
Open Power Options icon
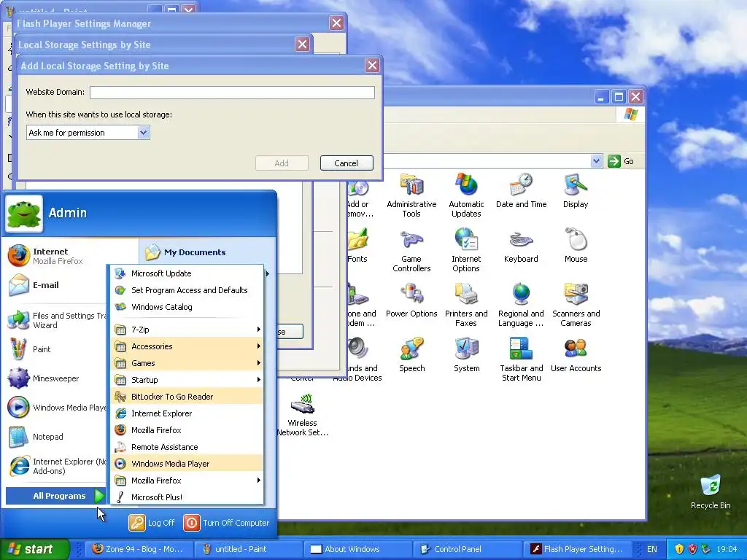click(411, 300)
